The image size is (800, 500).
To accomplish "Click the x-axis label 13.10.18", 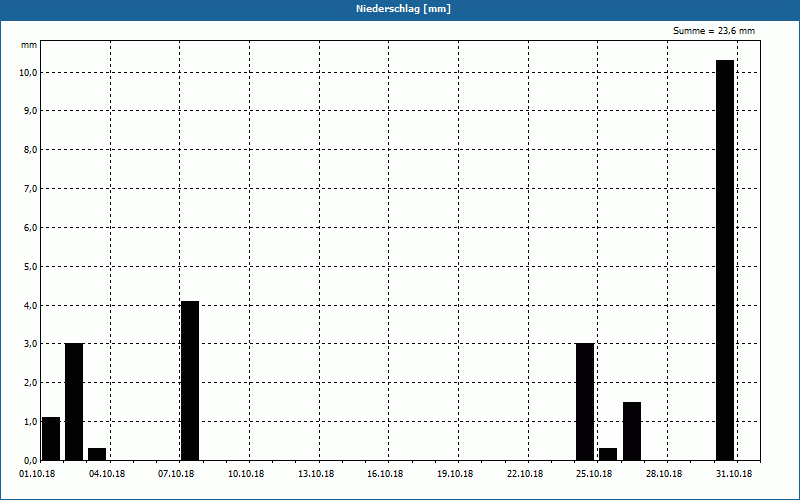I will pos(316,474).
